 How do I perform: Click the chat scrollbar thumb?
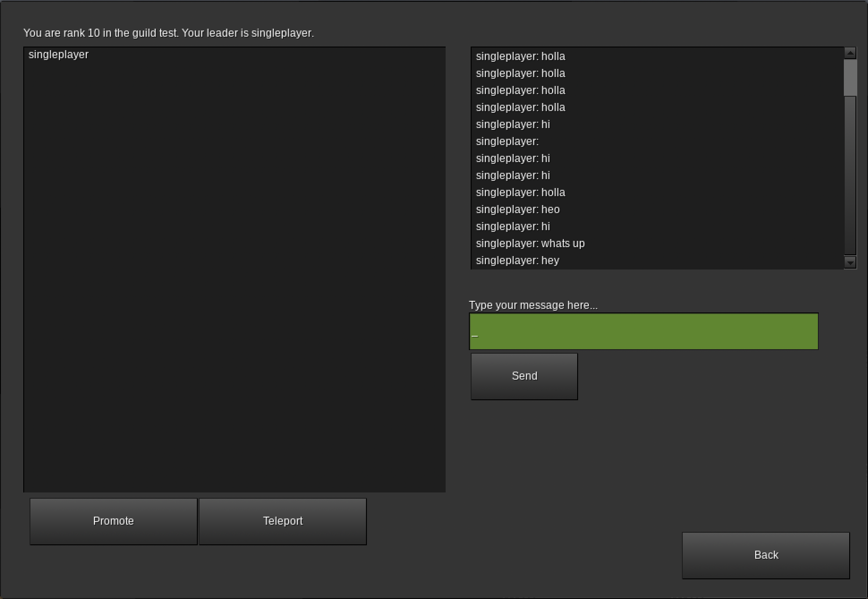point(850,77)
